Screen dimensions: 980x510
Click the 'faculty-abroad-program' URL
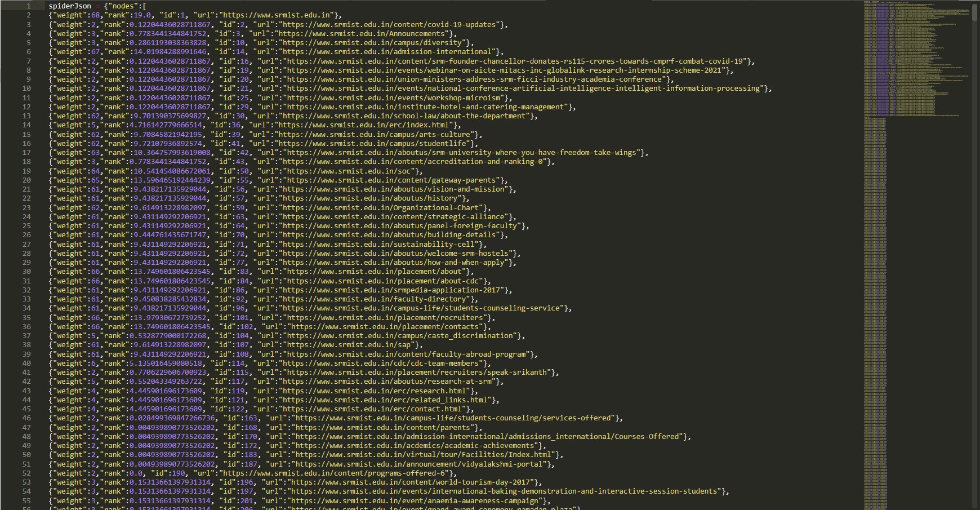click(x=407, y=354)
